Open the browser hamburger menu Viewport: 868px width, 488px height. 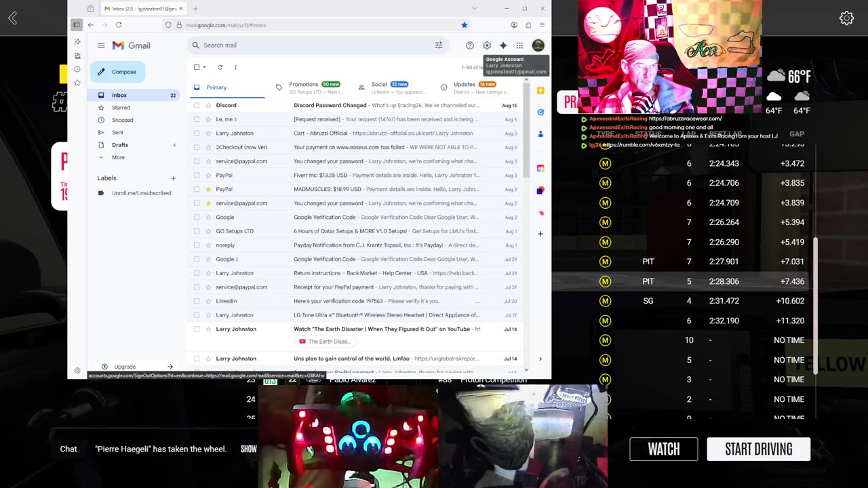pyautogui.click(x=542, y=25)
